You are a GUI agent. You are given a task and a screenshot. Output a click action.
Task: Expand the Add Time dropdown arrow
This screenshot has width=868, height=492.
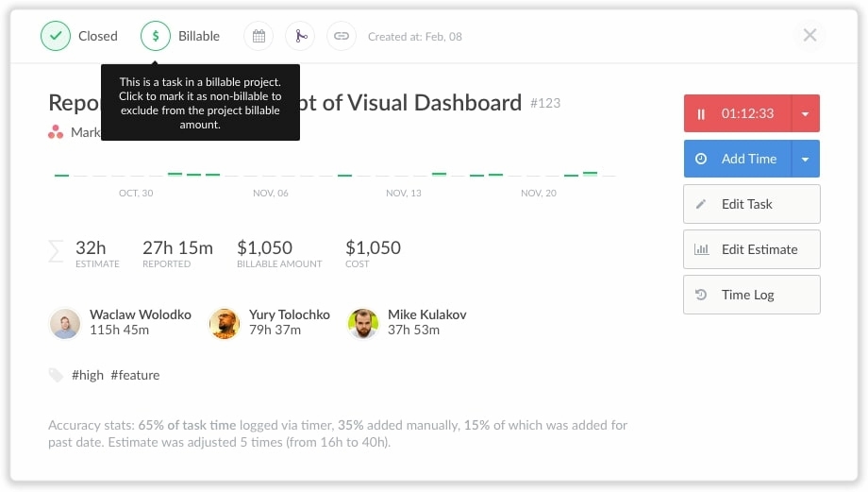point(806,159)
